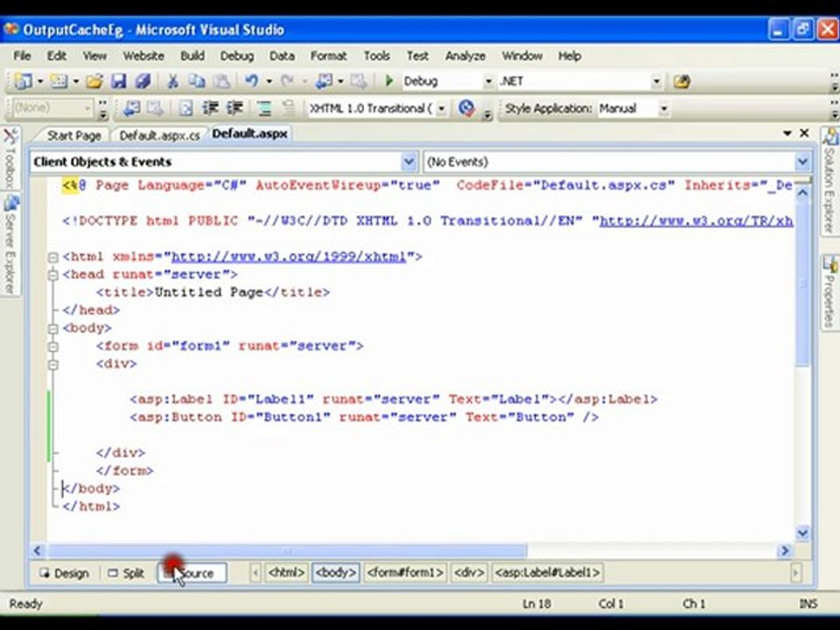This screenshot has height=630, width=840.
Task: Switch to Split view
Action: (x=126, y=573)
